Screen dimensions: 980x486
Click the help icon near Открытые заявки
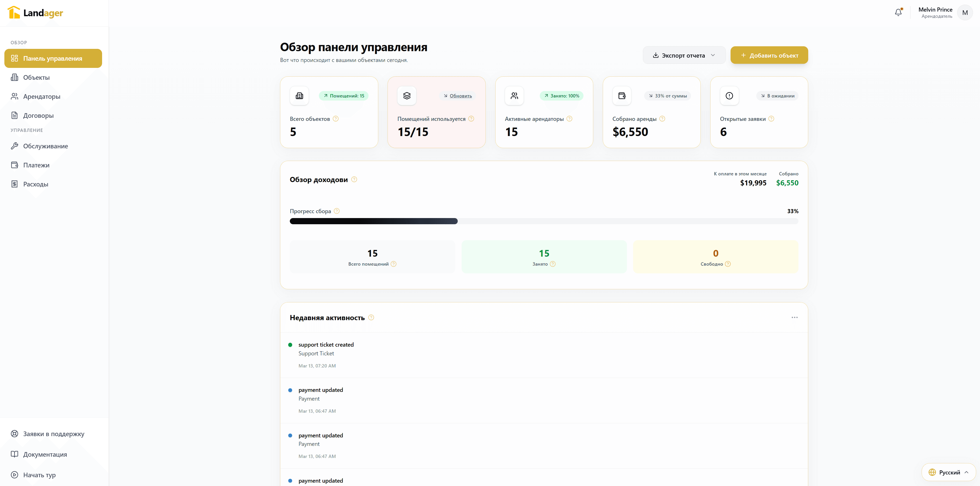[x=771, y=119]
